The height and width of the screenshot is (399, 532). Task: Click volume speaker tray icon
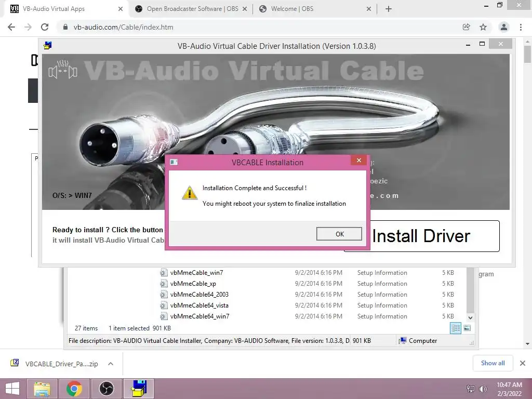pyautogui.click(x=483, y=389)
